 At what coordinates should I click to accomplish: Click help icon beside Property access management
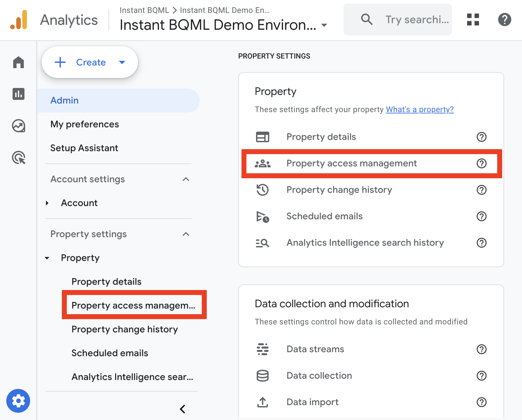pos(481,163)
